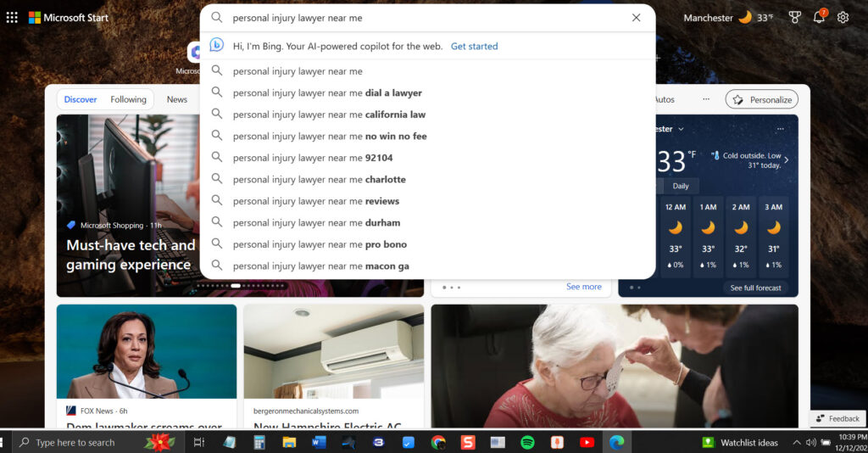The width and height of the screenshot is (868, 453).
Task: Select suggestion ending 'dial a lawyer'
Action: click(x=427, y=93)
